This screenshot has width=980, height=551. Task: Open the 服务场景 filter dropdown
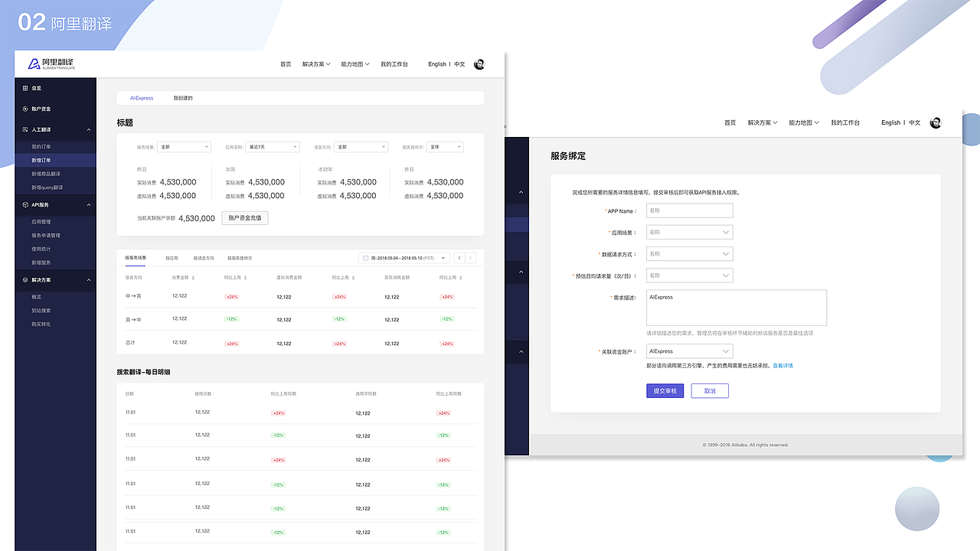coord(184,147)
